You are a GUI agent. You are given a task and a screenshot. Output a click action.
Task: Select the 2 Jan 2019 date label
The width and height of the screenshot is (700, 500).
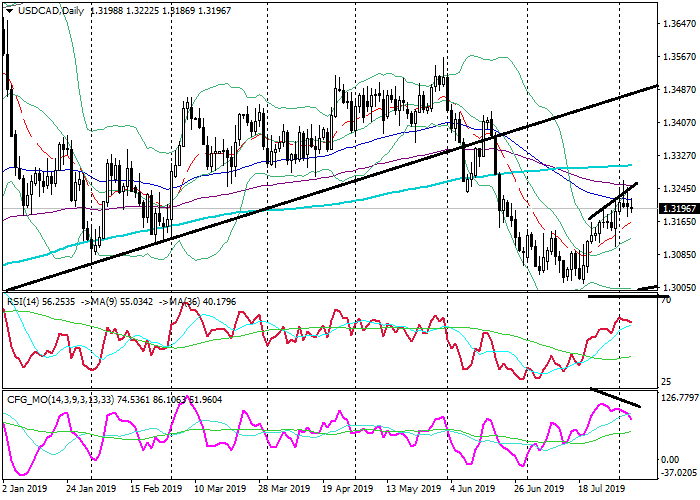pyautogui.click(x=26, y=491)
